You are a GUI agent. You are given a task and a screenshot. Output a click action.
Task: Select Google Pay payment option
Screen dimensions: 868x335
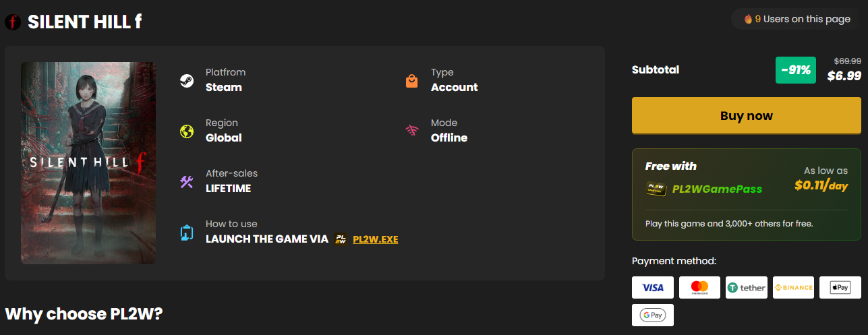coord(653,315)
